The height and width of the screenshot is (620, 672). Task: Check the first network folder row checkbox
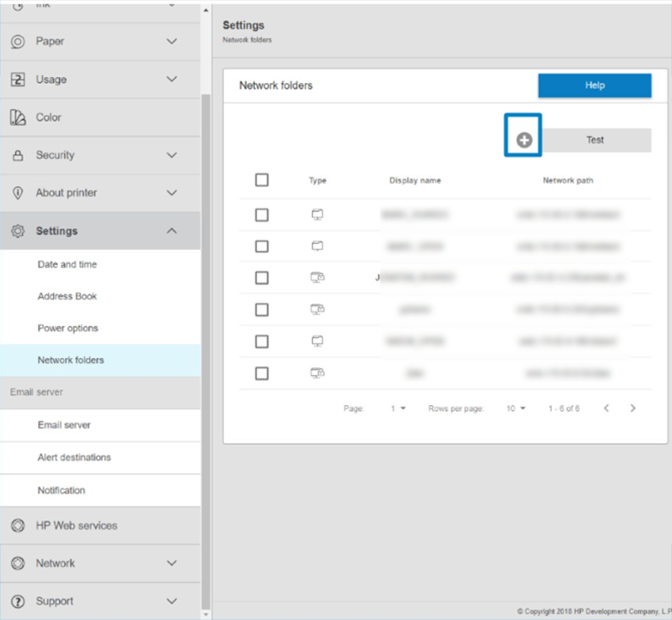coord(262,215)
